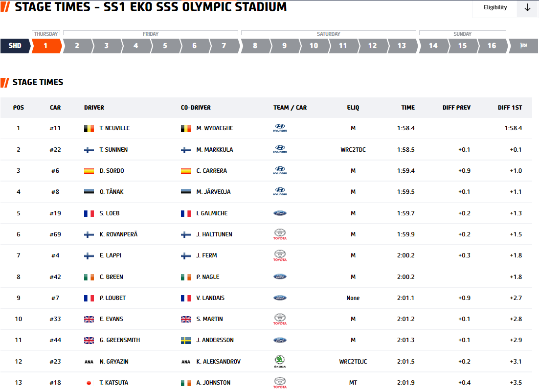Open stage 11 tab

coord(343,46)
